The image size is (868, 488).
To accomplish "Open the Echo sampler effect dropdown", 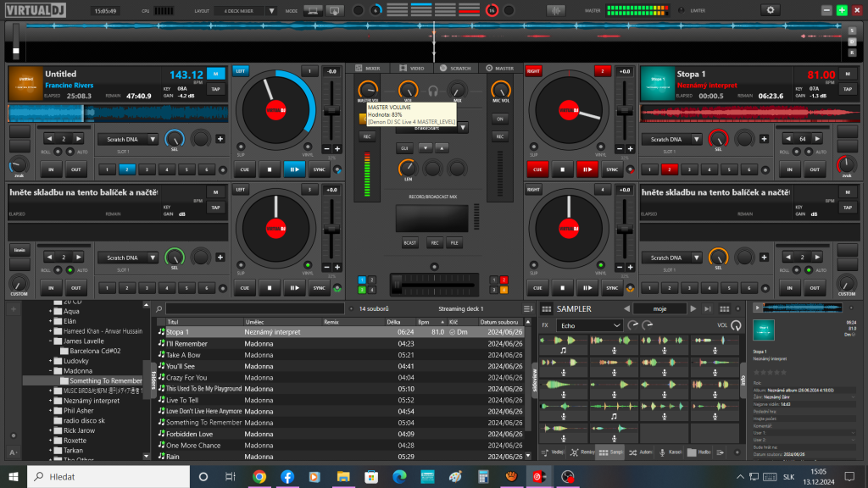I will [589, 325].
